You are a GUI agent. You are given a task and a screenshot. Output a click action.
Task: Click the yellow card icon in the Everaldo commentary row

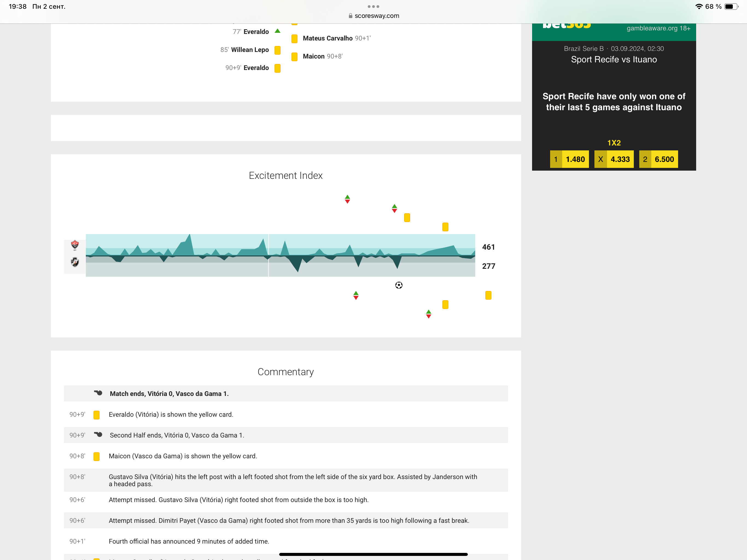96,415
